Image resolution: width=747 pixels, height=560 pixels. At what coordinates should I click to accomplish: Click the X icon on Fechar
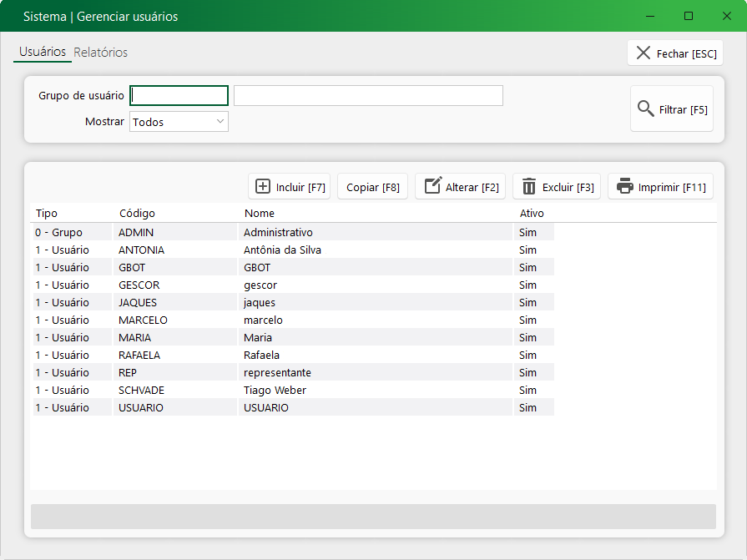pyautogui.click(x=644, y=53)
